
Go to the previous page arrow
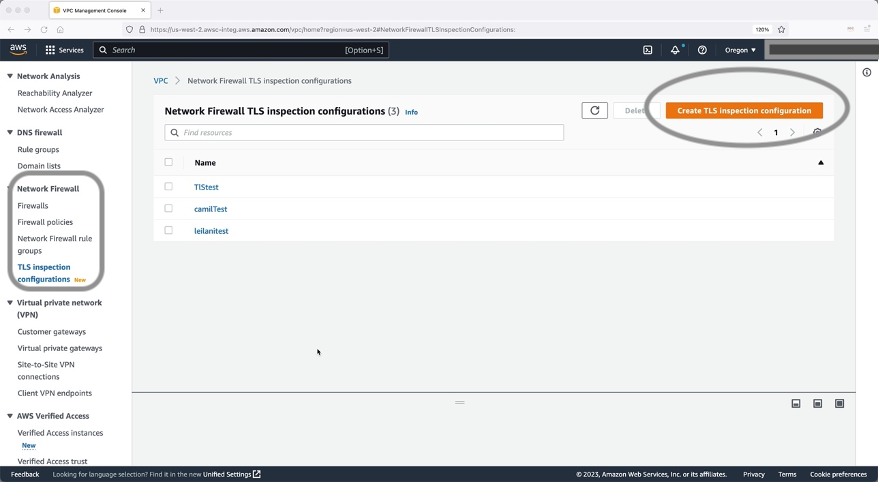(x=760, y=133)
